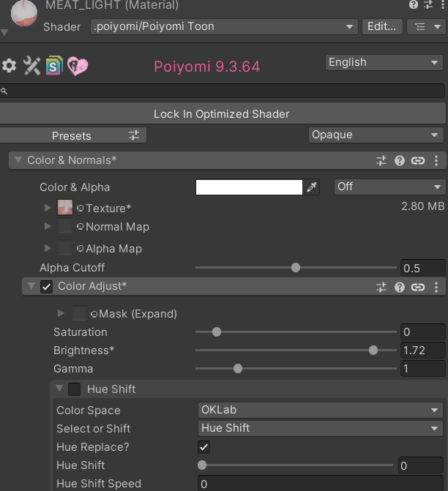Select the empty Alpha Map texture slot
448x491 pixels.
point(65,248)
